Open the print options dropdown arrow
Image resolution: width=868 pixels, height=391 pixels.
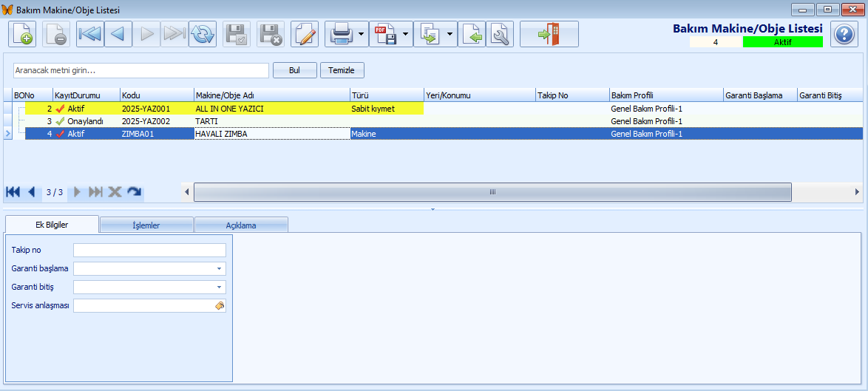tap(362, 34)
